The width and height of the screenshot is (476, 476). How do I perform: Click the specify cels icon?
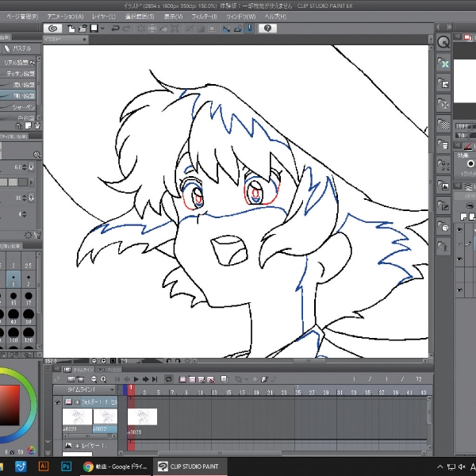click(x=202, y=379)
